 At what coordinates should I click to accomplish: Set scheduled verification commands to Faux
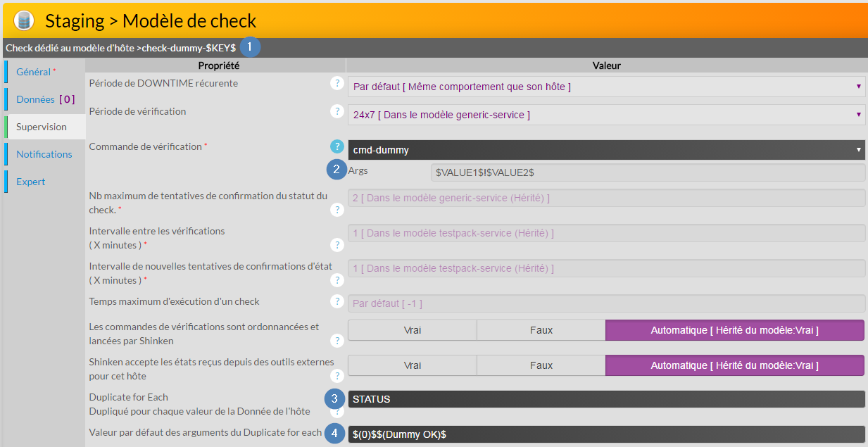click(x=541, y=330)
